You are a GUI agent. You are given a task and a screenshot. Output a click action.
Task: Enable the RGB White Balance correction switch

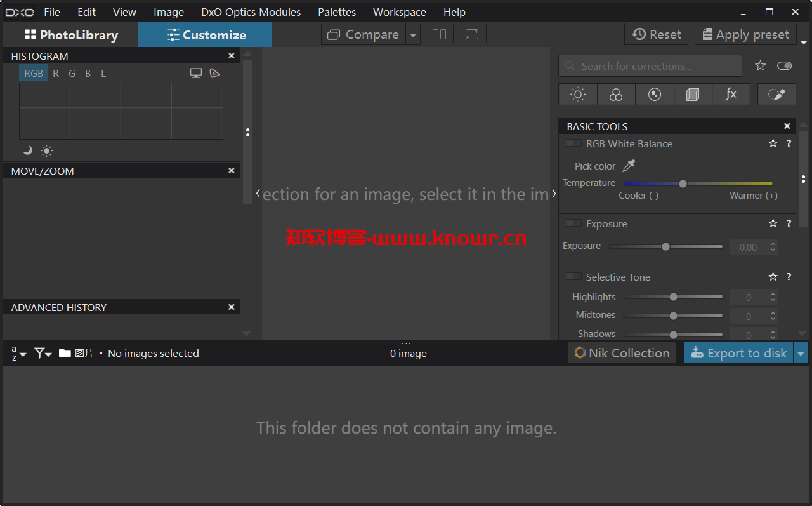(573, 143)
